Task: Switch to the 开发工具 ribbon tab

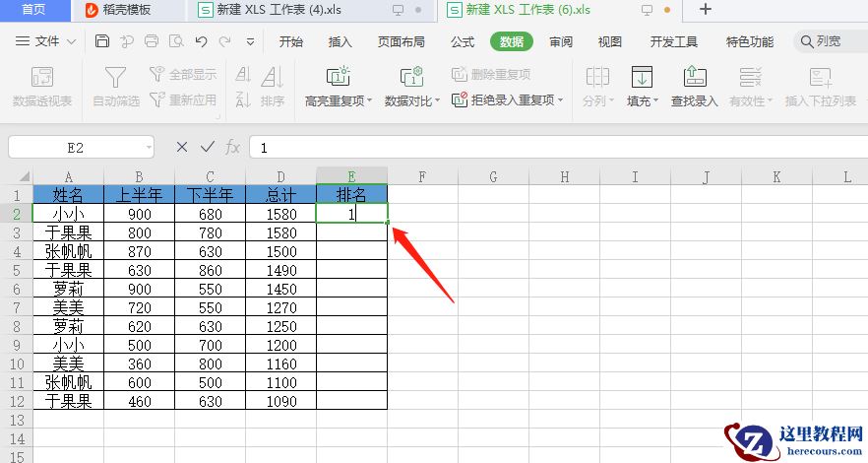Action: (674, 41)
